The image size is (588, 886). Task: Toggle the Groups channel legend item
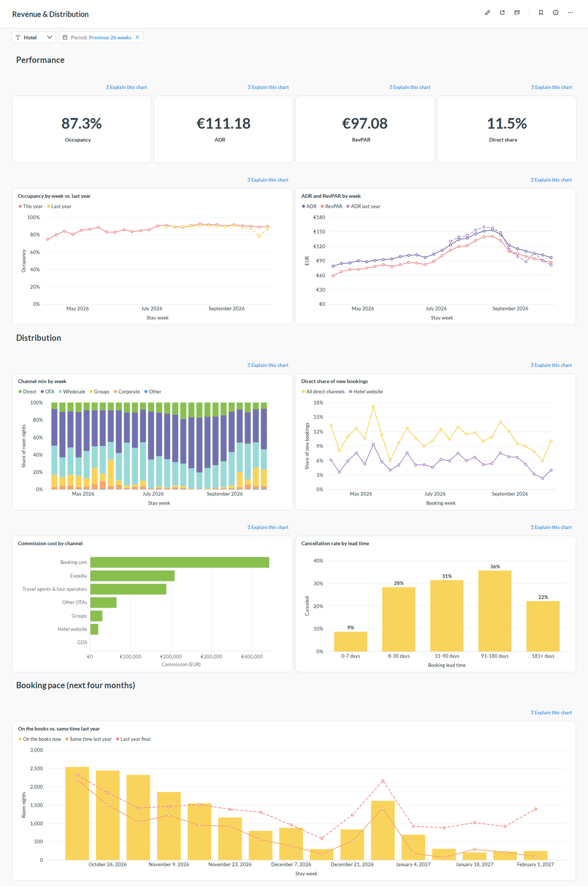click(99, 392)
